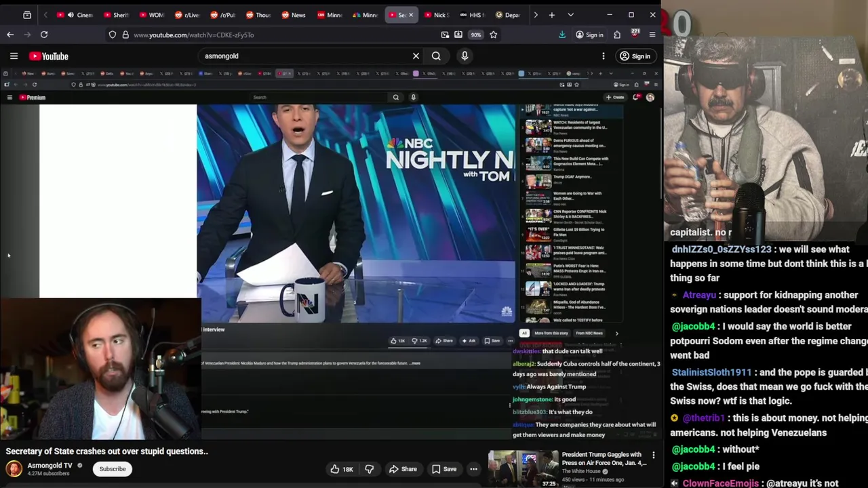
Task: Expand inner description with ...more
Action: tap(416, 363)
